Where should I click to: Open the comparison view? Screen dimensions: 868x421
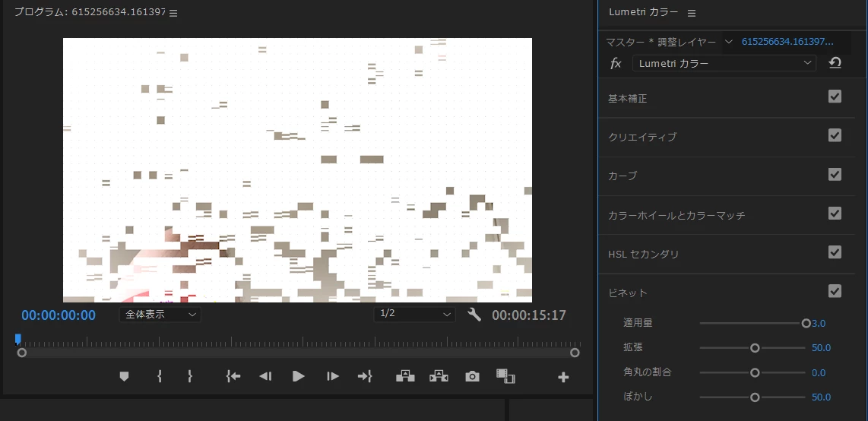[505, 377]
